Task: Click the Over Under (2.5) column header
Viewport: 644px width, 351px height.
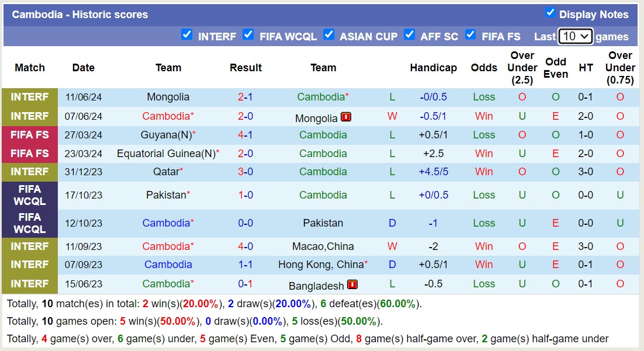Action: (x=522, y=68)
